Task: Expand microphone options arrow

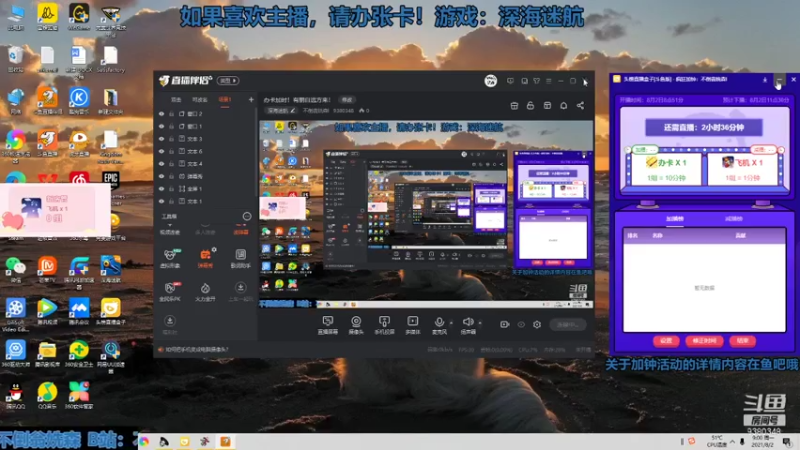Action: point(451,322)
